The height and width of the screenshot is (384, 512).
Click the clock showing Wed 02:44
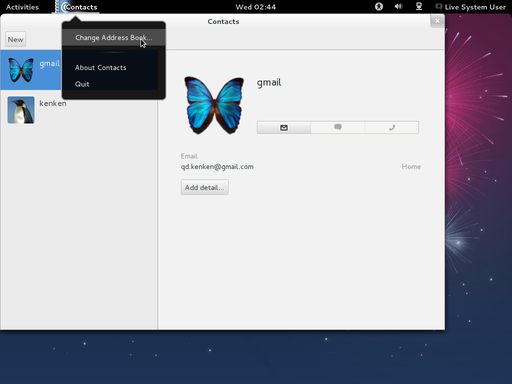pyautogui.click(x=256, y=7)
